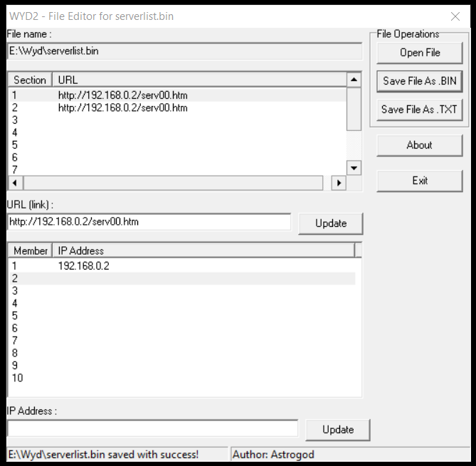Select empty Section 5 row

tap(178, 145)
